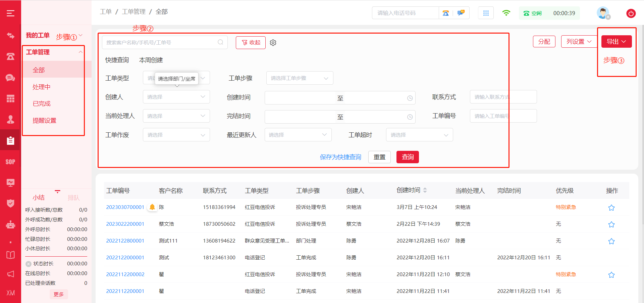Click the clock icon in 创建时间 range
Viewport: 644px width, 303px height.
pos(410,98)
